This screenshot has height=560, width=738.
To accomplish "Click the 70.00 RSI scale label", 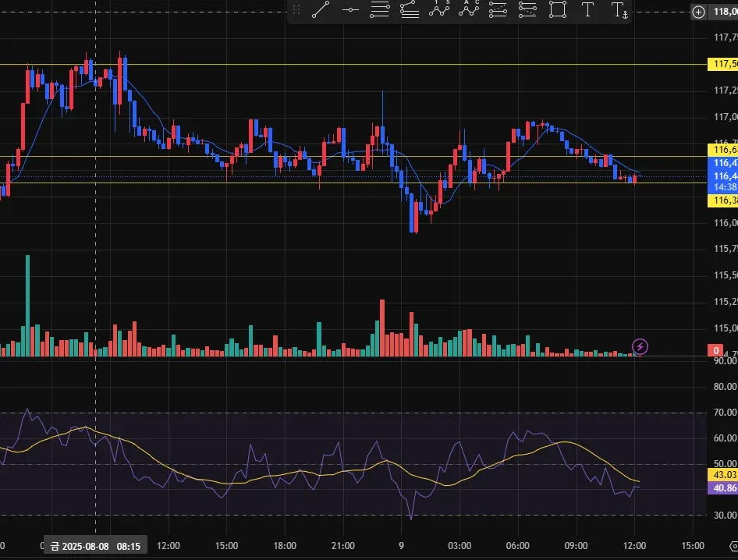I will (725, 413).
